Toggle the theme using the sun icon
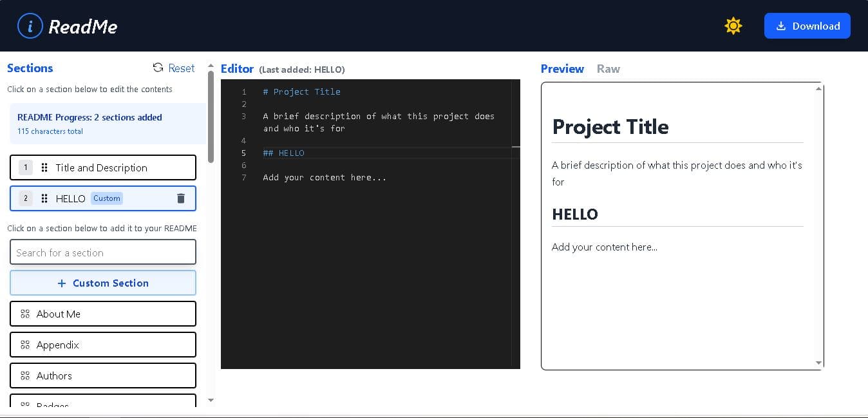Image resolution: width=868 pixels, height=418 pixels. pos(733,26)
